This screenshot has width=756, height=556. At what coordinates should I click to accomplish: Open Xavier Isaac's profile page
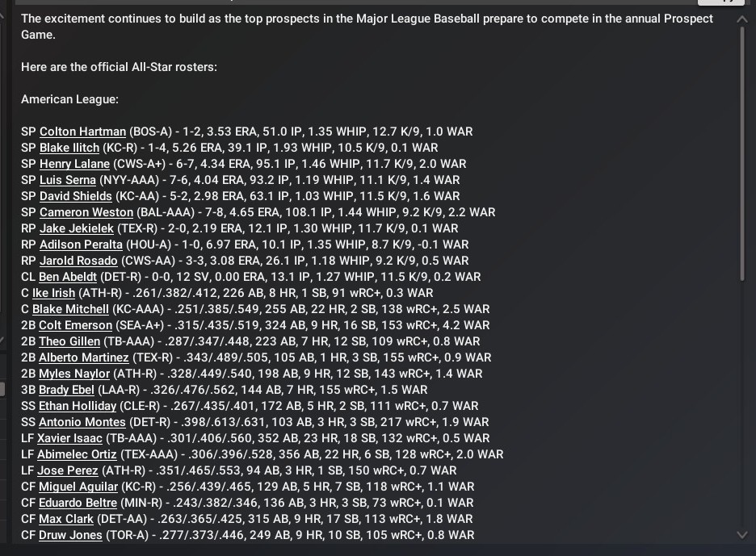tap(70, 438)
